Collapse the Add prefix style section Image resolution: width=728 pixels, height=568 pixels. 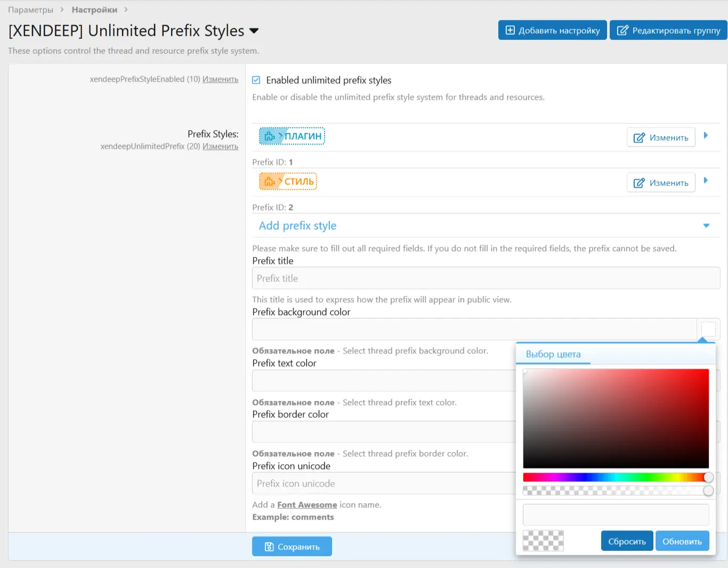pos(706,226)
